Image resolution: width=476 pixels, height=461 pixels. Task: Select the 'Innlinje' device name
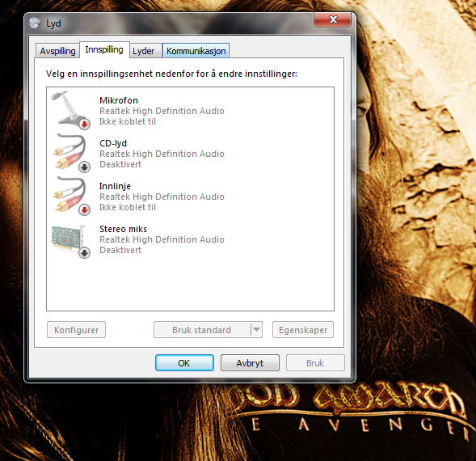pyautogui.click(x=115, y=186)
